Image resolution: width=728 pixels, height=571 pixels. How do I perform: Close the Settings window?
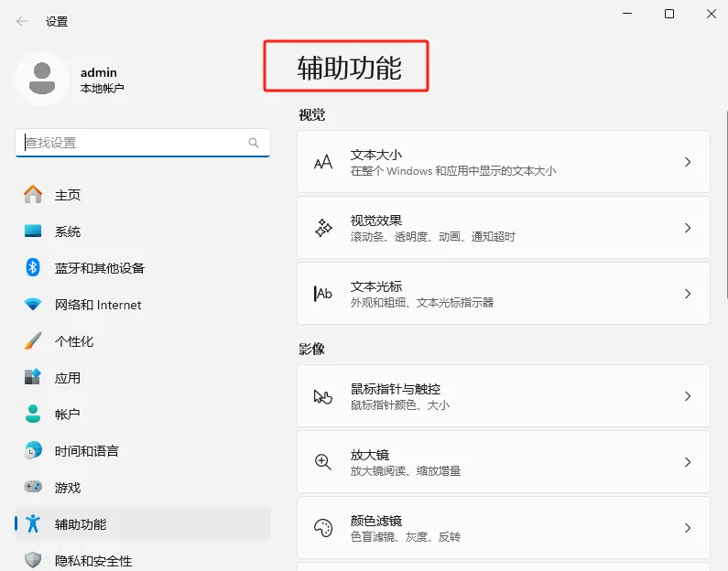coord(712,14)
